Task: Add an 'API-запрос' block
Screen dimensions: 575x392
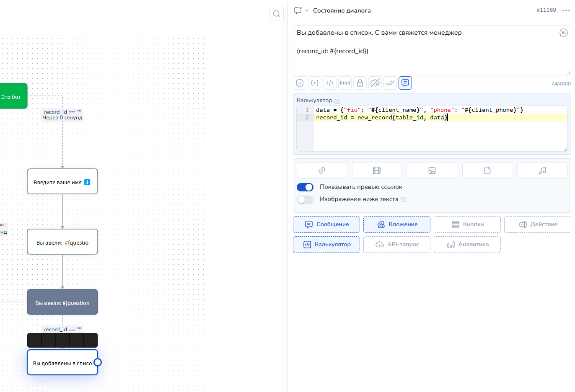Action: click(397, 245)
